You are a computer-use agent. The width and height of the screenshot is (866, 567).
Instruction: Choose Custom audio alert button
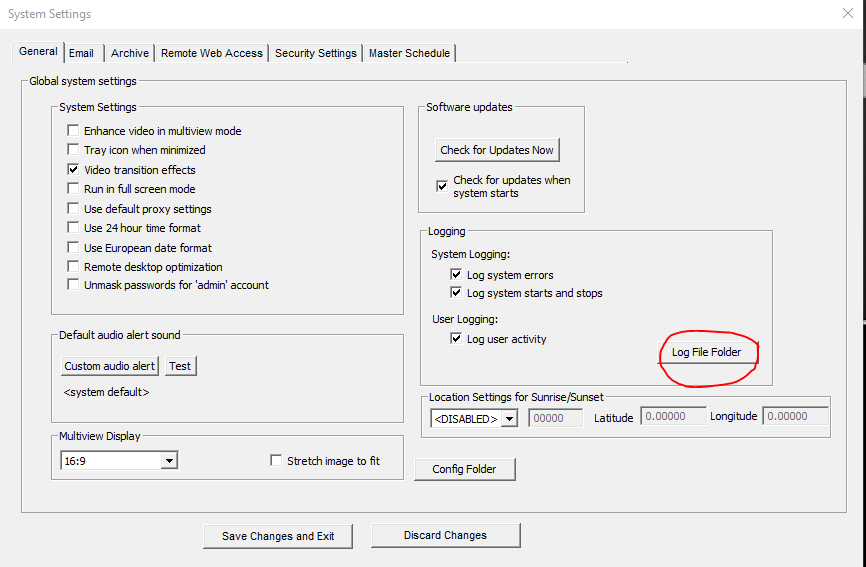[x=110, y=366]
